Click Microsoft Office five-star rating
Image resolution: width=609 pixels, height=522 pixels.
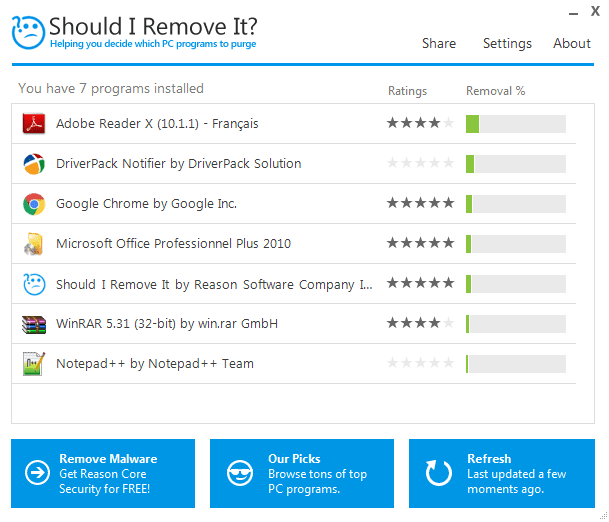420,243
